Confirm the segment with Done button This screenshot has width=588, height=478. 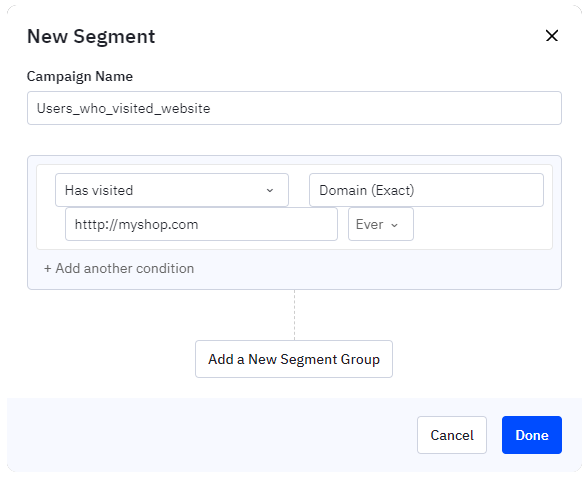[x=532, y=435]
